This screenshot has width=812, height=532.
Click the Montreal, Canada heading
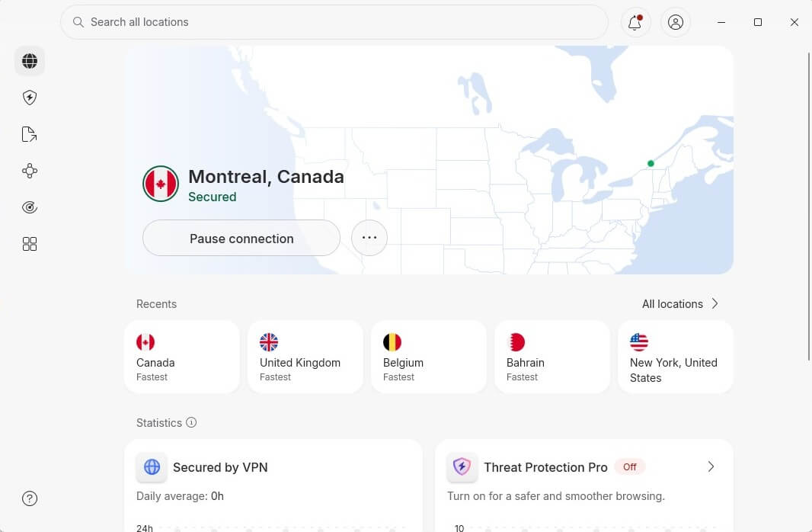(x=266, y=177)
